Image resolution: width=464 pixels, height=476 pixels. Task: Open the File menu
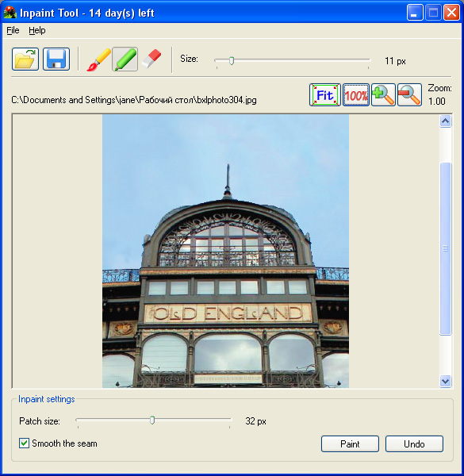point(13,30)
